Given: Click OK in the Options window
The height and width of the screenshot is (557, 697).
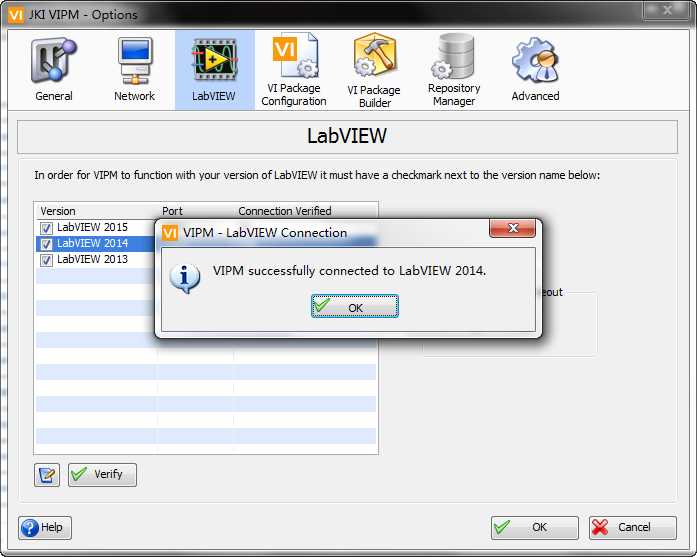Looking at the screenshot, I should point(535,528).
